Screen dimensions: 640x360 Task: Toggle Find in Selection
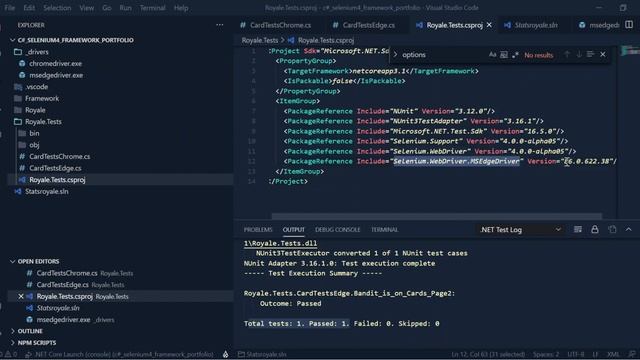pyautogui.click(x=590, y=54)
